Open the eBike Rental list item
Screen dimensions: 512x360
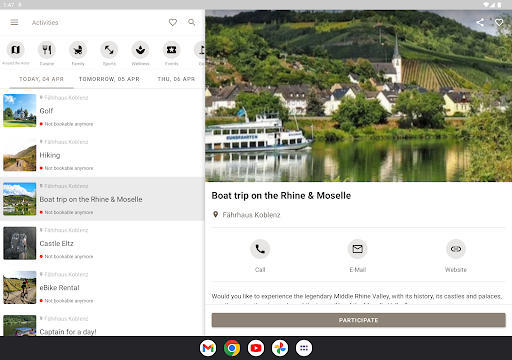[102, 288]
